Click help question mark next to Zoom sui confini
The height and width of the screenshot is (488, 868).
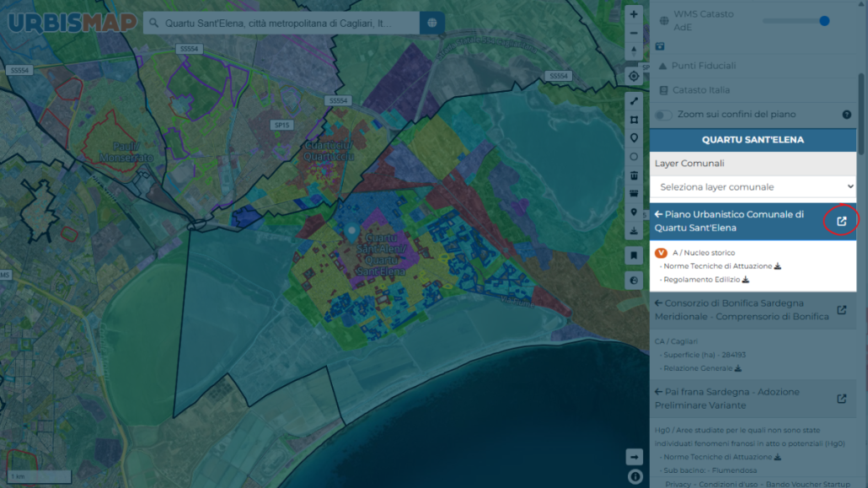pos(846,115)
